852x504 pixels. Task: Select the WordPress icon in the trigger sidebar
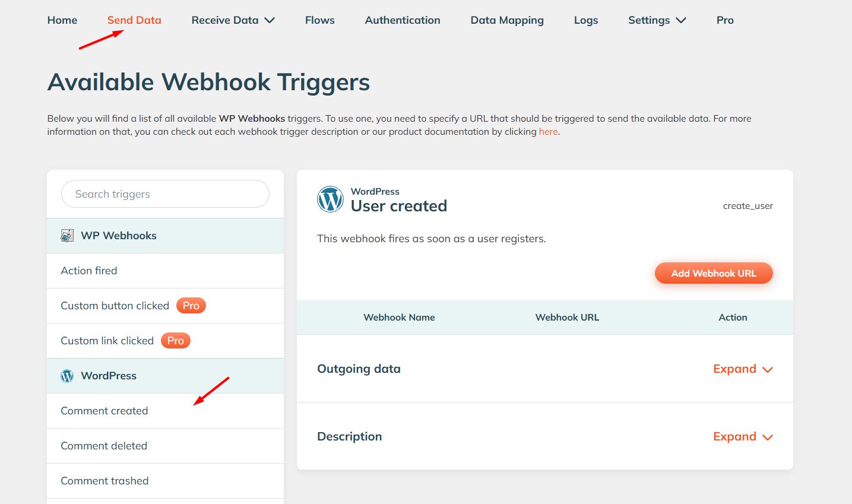[66, 375]
